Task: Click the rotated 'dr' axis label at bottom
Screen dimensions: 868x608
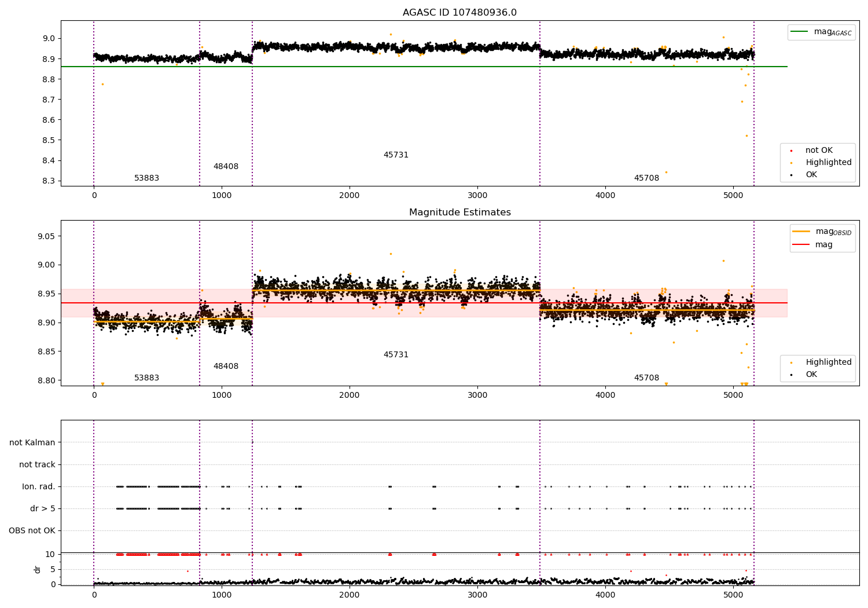Action: 38,569
